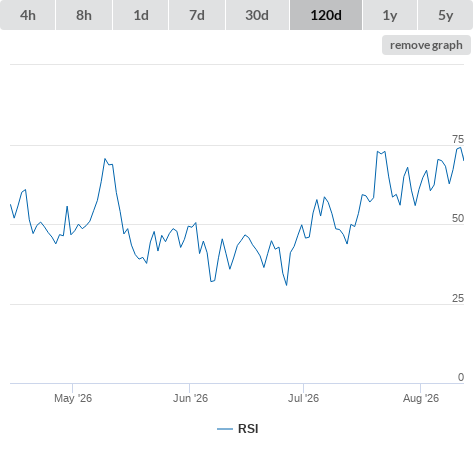Click the 75 y-axis label
474x455 pixels.
coord(458,139)
